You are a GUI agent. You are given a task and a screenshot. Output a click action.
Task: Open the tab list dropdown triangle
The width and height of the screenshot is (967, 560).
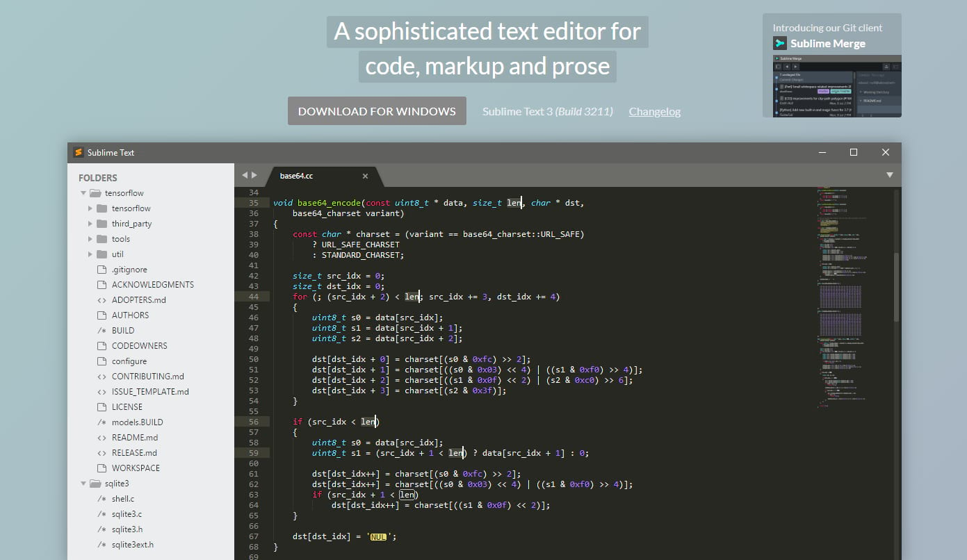[x=890, y=176]
